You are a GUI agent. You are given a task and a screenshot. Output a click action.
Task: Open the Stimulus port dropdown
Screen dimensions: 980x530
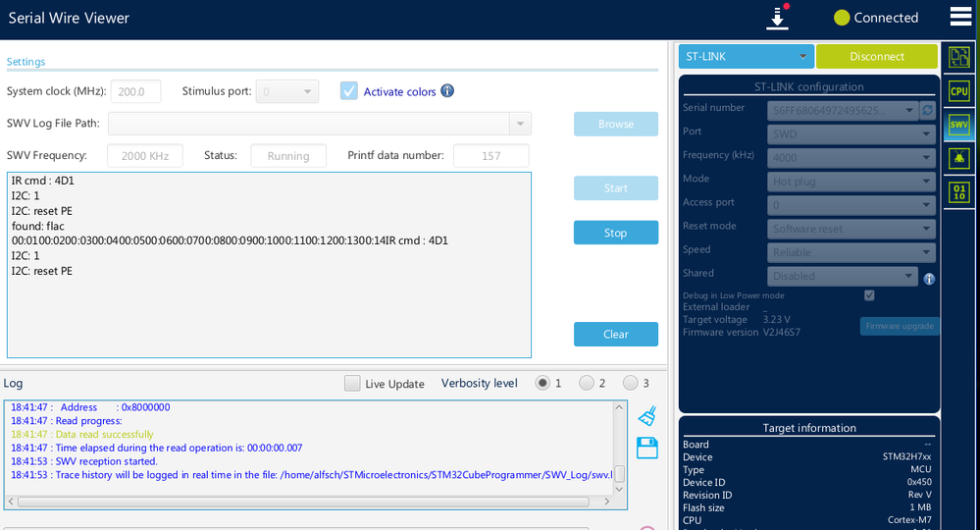287,91
